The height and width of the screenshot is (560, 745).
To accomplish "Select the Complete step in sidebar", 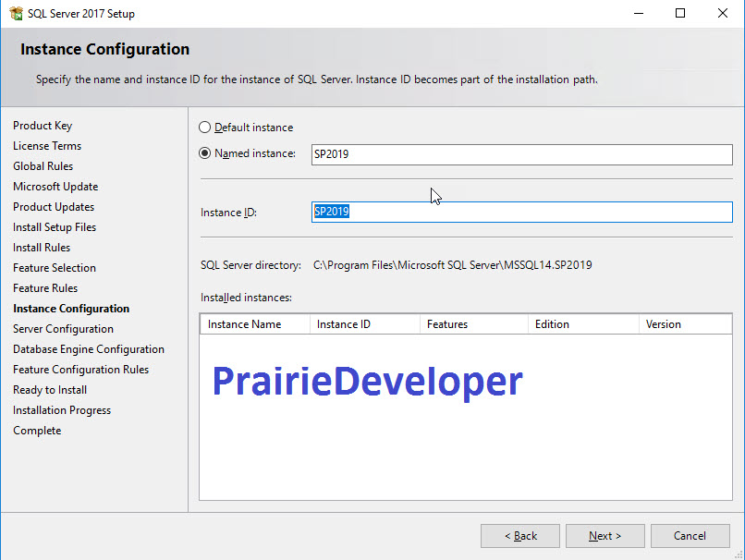I will coord(37,431).
